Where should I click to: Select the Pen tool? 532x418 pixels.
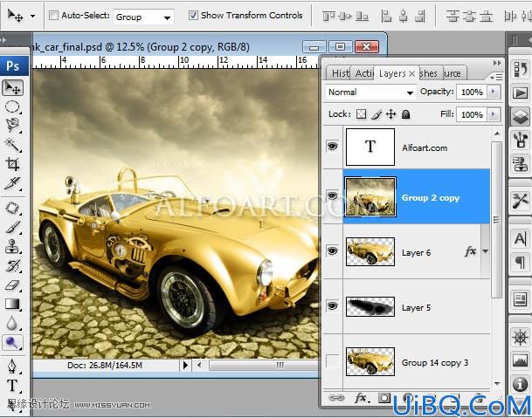coord(13,367)
